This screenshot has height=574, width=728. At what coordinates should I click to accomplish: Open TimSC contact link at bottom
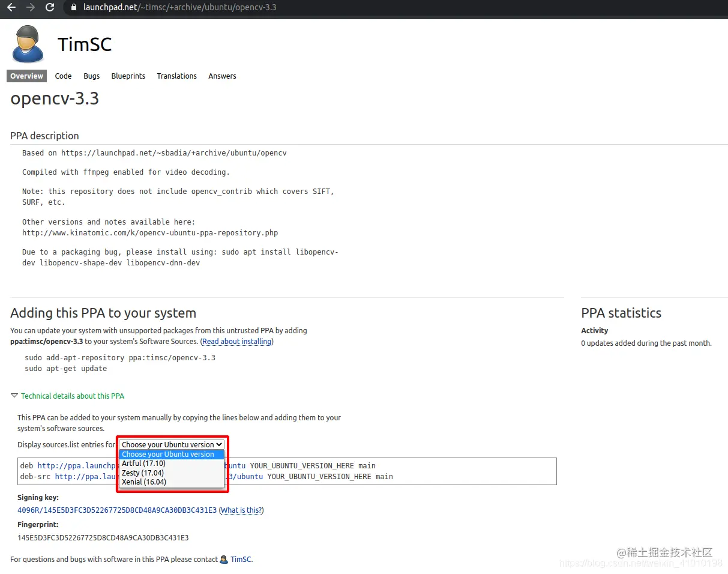point(241,560)
